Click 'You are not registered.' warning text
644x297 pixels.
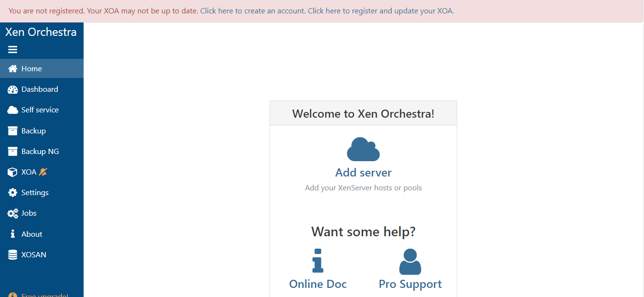[46, 11]
